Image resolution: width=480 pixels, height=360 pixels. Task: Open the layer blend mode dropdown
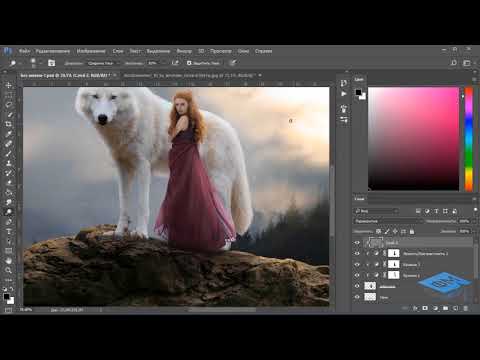[388, 221]
